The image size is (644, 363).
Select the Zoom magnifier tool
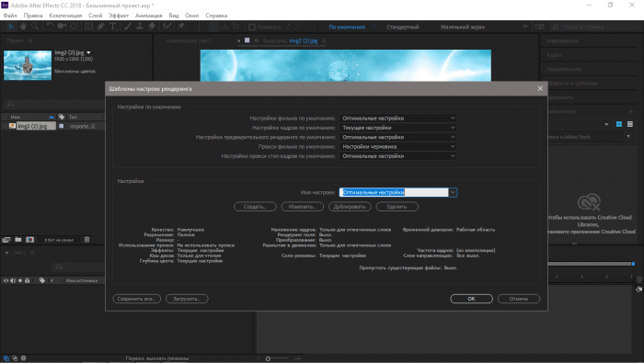[x=35, y=27]
